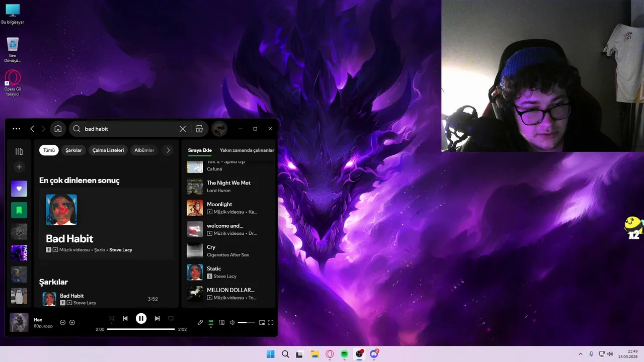
Task: Filter results by Şarkılar
Action: click(x=73, y=150)
